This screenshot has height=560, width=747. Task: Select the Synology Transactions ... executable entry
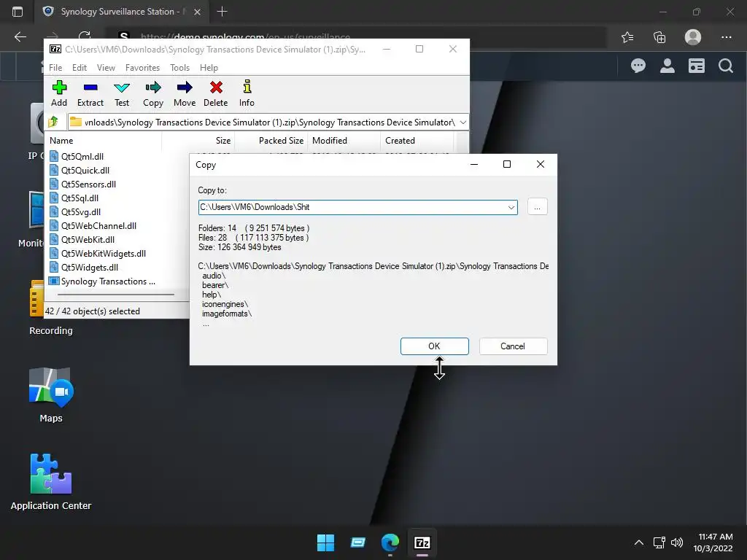click(x=108, y=281)
